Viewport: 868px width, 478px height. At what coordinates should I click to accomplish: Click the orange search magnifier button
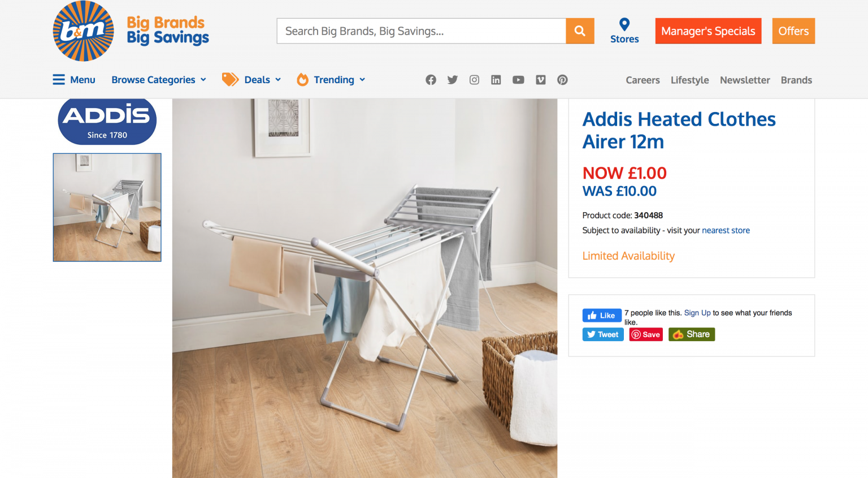pos(580,31)
